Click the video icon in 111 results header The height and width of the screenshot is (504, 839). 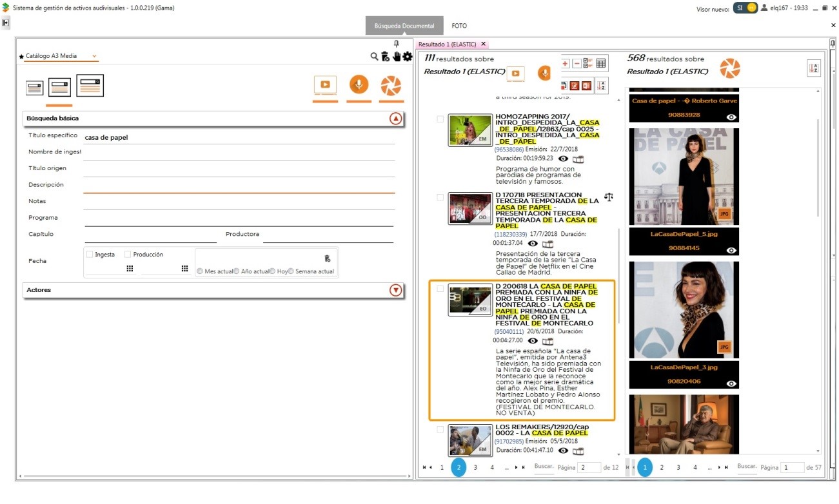(515, 73)
